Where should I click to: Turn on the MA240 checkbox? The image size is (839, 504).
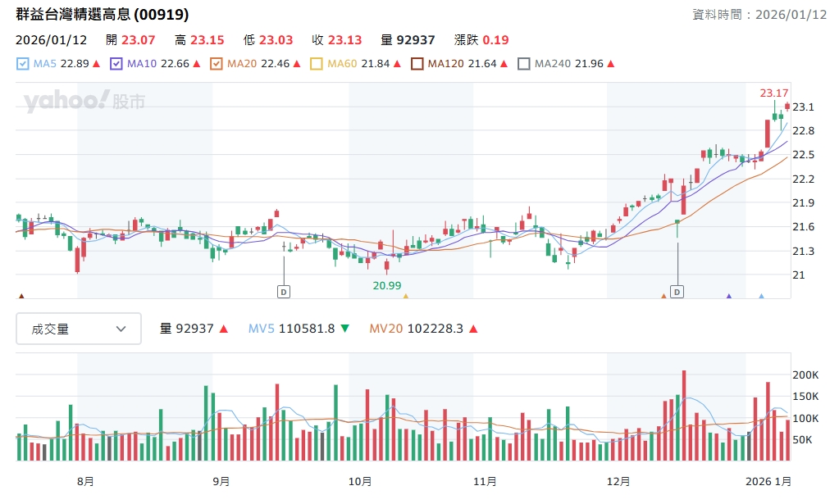[524, 64]
